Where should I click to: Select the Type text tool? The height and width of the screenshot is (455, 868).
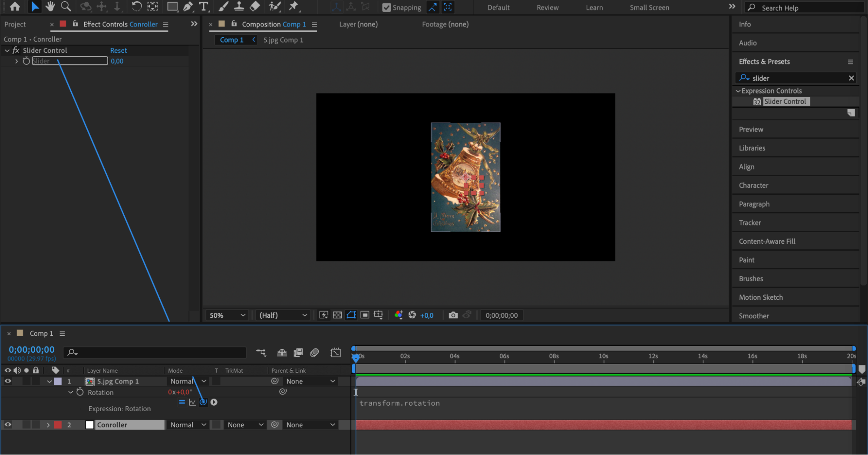[203, 7]
